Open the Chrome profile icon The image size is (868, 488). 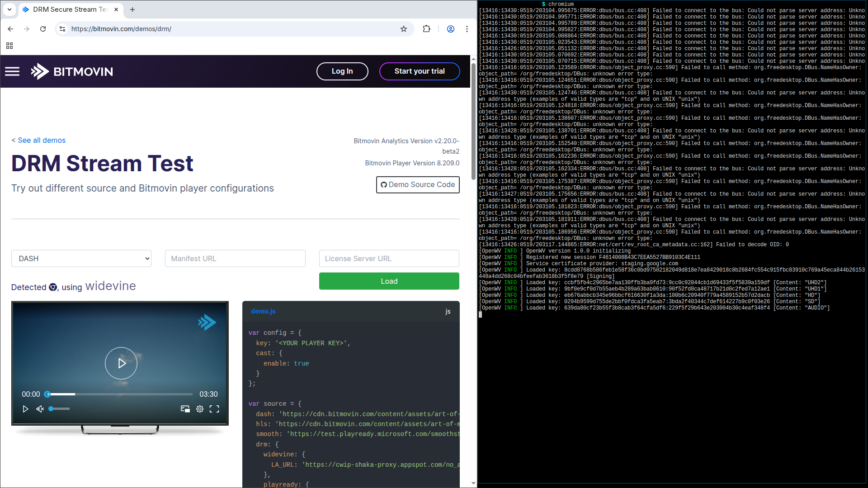point(451,29)
